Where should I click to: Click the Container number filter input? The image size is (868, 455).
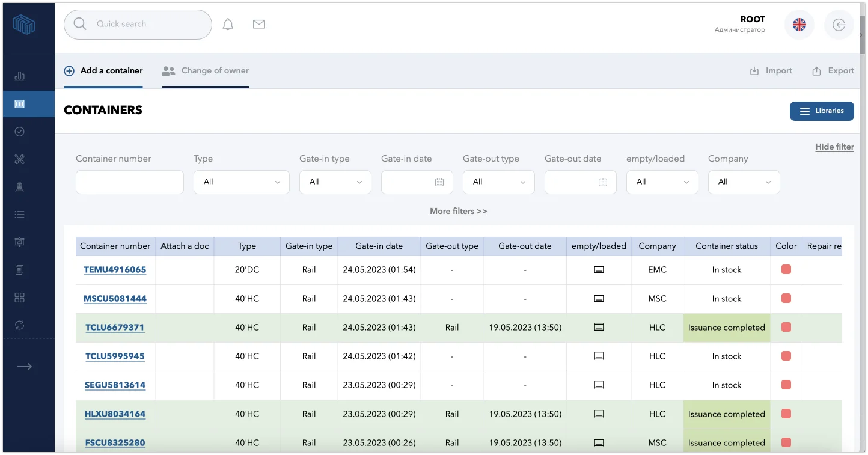click(129, 182)
